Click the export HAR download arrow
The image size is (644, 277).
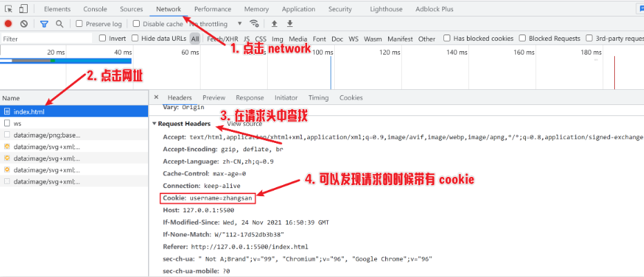coord(290,23)
